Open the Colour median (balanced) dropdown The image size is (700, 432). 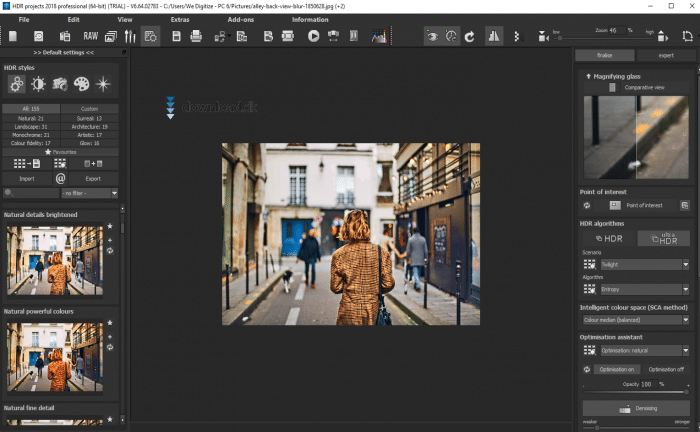636,320
